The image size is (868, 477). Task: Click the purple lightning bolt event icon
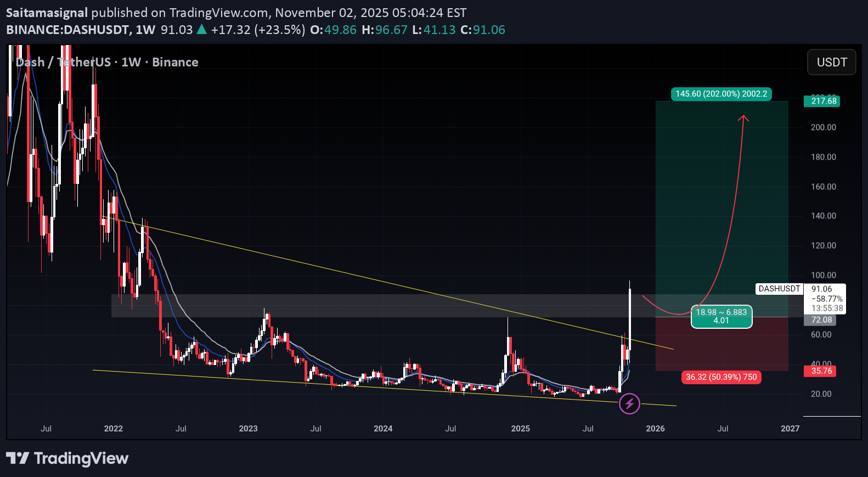pyautogui.click(x=629, y=405)
